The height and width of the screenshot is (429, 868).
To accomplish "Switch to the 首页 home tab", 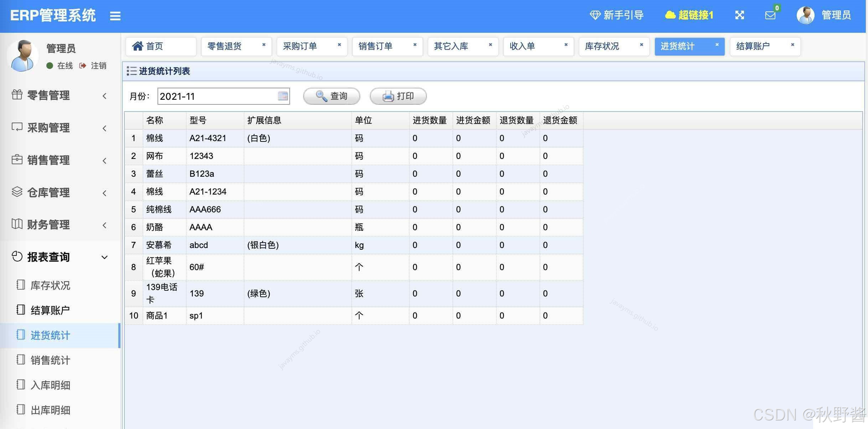I will point(154,46).
